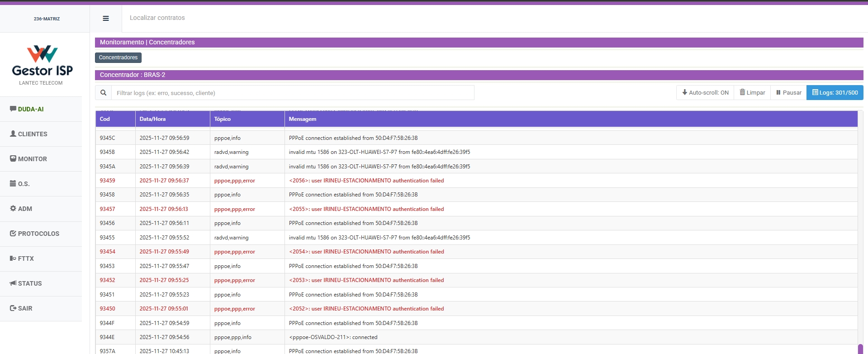
Task: Click the purple log table scrollbar thumb
Action: tap(860, 349)
